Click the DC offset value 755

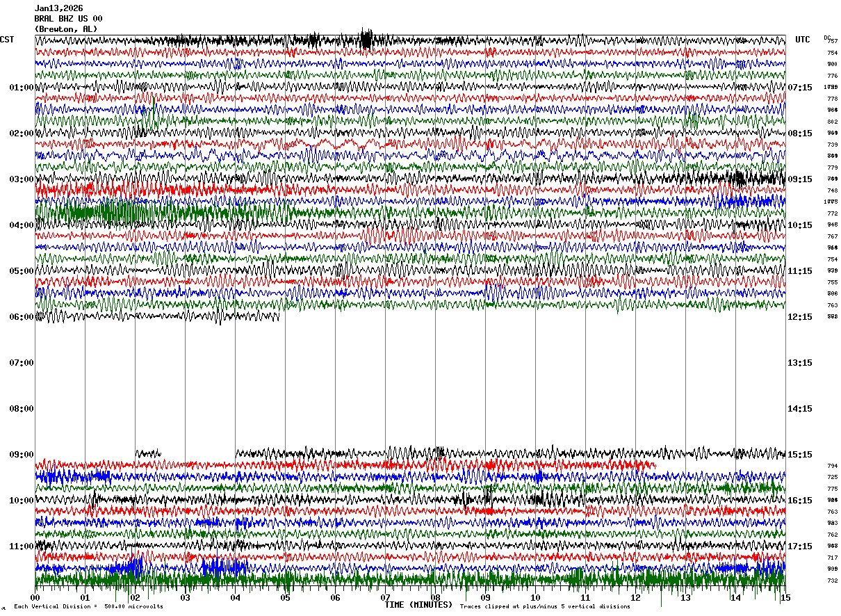832,282
